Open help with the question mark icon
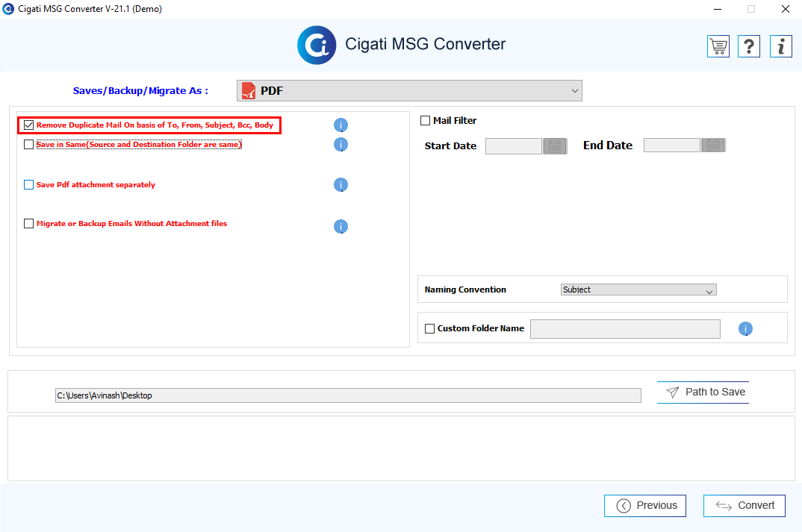The image size is (802, 532). coord(749,46)
